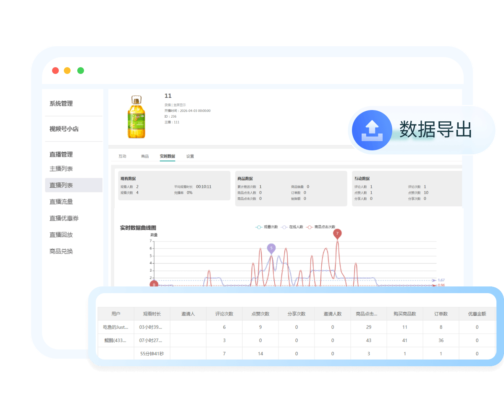504x420 pixels.
Task: Open 直播回放 sidebar item
Action: tap(61, 235)
